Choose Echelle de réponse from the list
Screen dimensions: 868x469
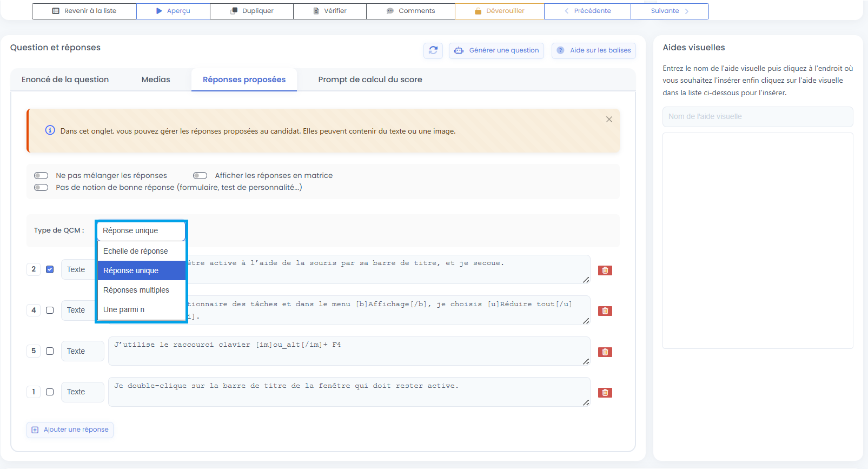pos(141,251)
